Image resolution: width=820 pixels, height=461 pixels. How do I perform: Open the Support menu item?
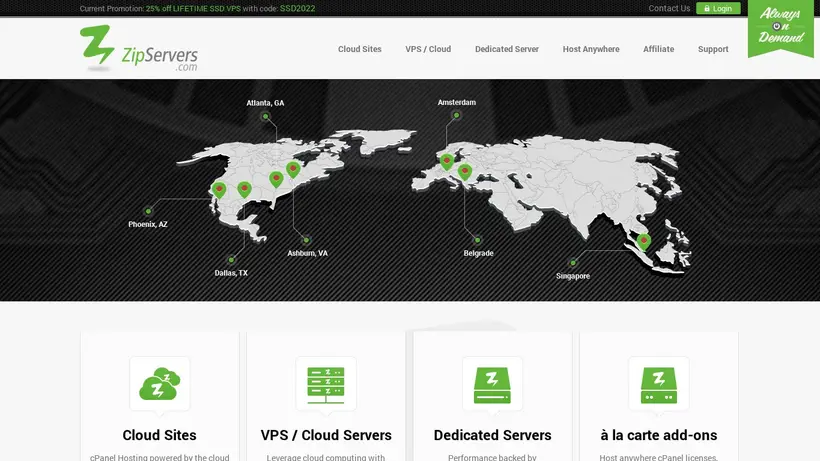(x=713, y=49)
